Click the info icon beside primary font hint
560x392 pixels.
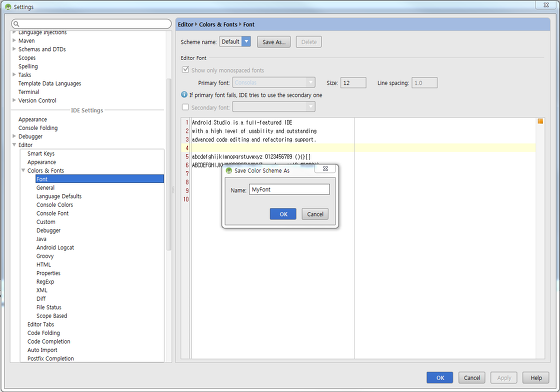tap(184, 95)
